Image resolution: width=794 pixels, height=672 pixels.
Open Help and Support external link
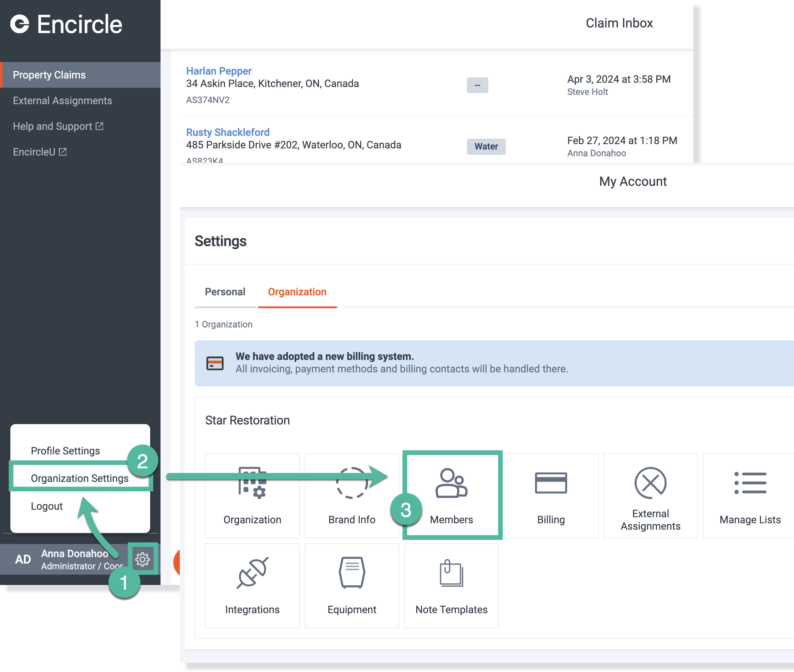(58, 126)
